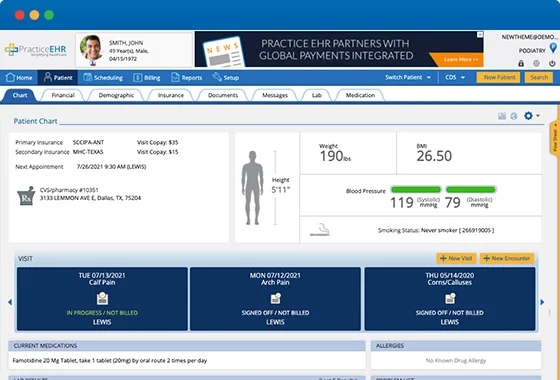Expand the Switch Patient dropdown
Viewport: 560px width, 380px height.
click(x=408, y=77)
